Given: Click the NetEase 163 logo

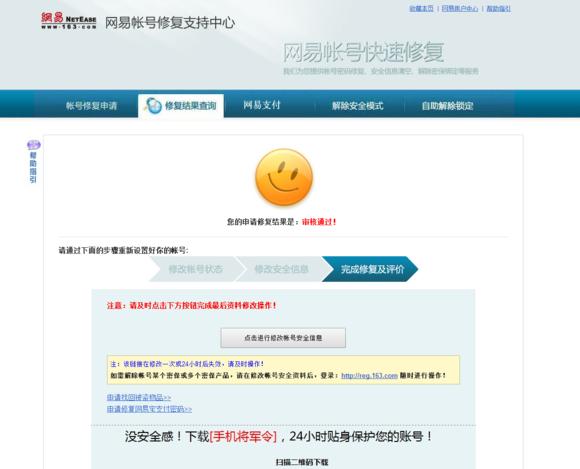Looking at the screenshot, I should (69, 21).
